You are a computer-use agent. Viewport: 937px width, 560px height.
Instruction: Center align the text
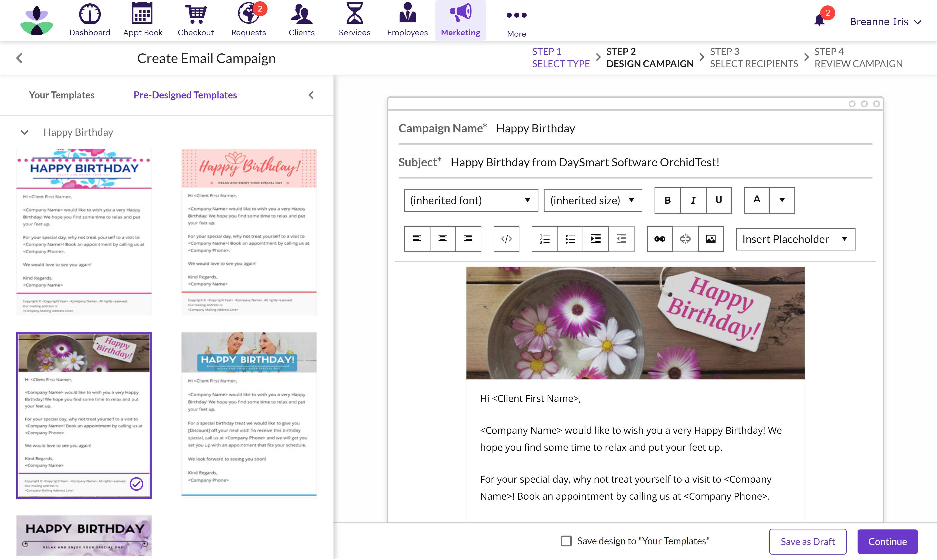(442, 239)
